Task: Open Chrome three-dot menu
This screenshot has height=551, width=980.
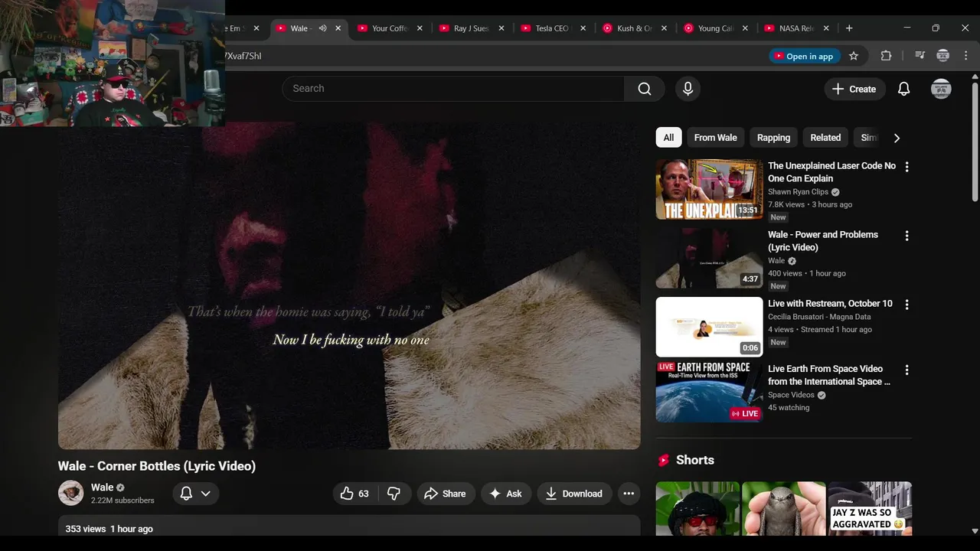Action: [x=966, y=56]
